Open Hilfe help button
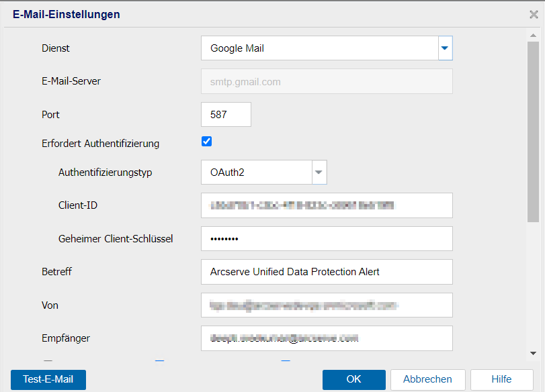Viewport: 545px width, 392px height. (501, 379)
